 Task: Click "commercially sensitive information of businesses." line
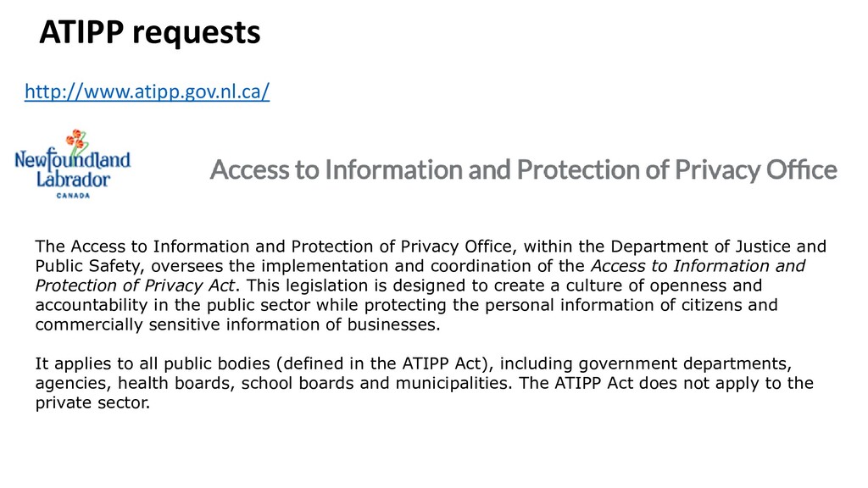(237, 324)
